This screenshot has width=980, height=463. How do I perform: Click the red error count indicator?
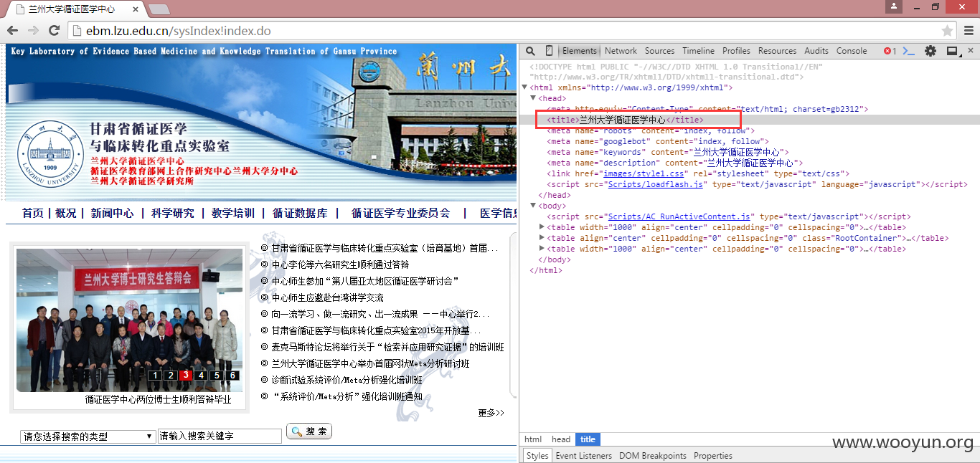point(890,51)
